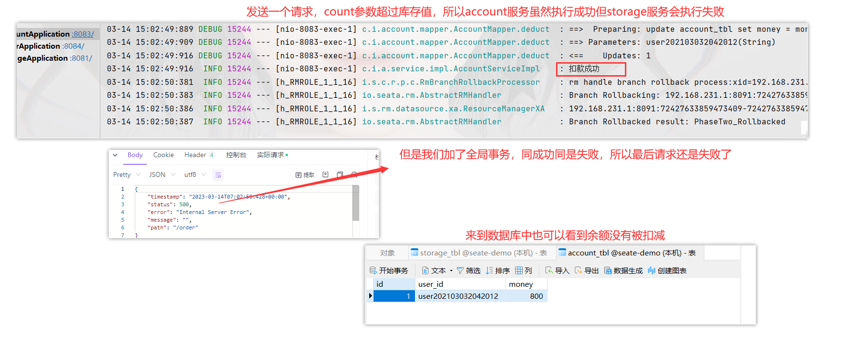Click the "status": 500 line in response
The image size is (868, 348).
tap(169, 204)
